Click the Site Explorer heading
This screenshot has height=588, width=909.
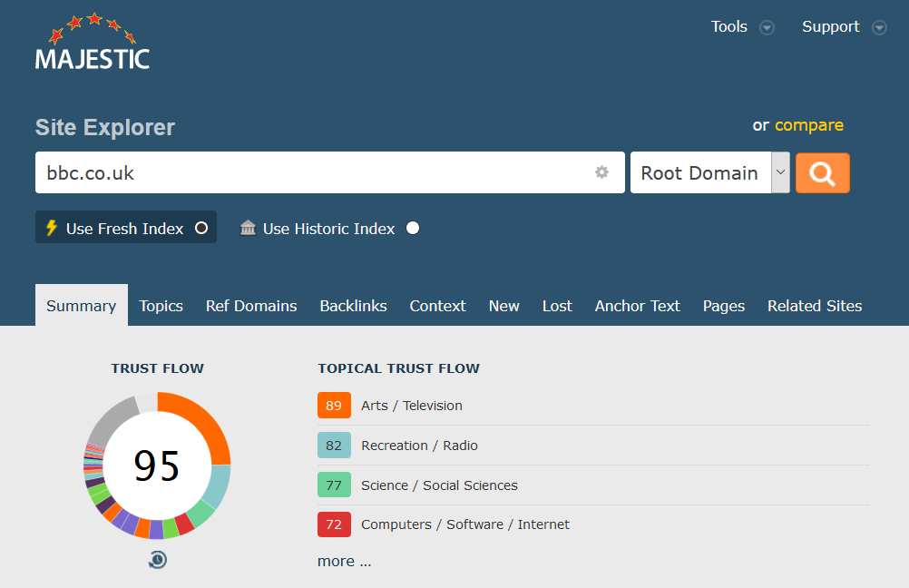coord(105,127)
